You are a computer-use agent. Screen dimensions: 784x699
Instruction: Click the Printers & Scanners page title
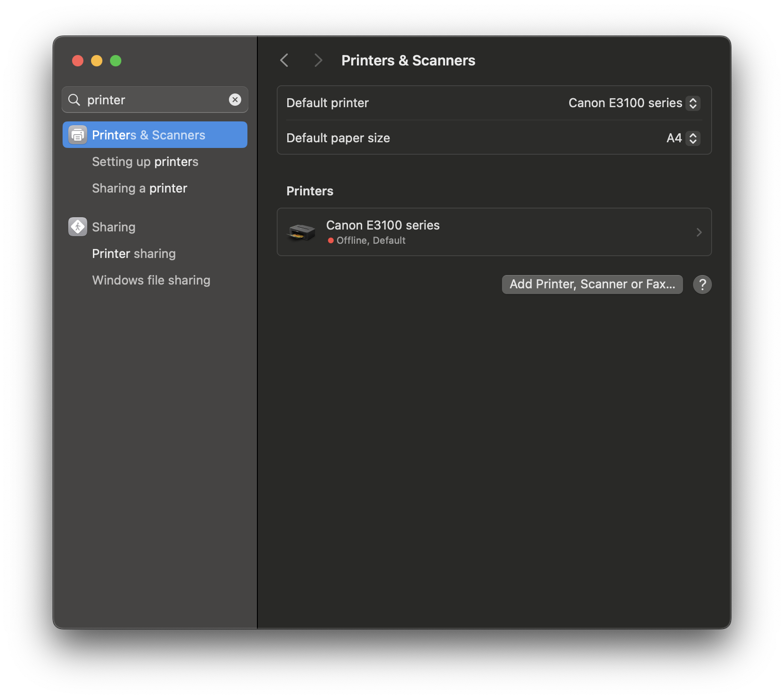click(x=408, y=60)
